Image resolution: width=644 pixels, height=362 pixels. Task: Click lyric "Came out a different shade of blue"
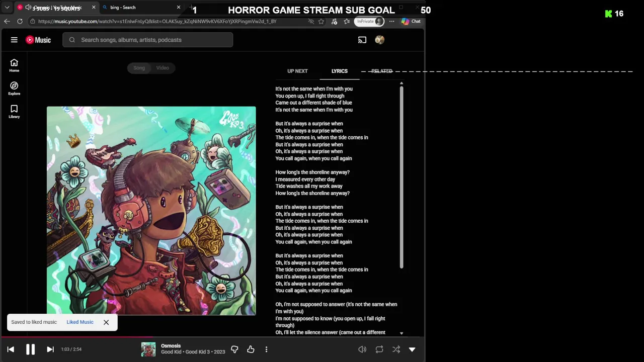point(313,103)
